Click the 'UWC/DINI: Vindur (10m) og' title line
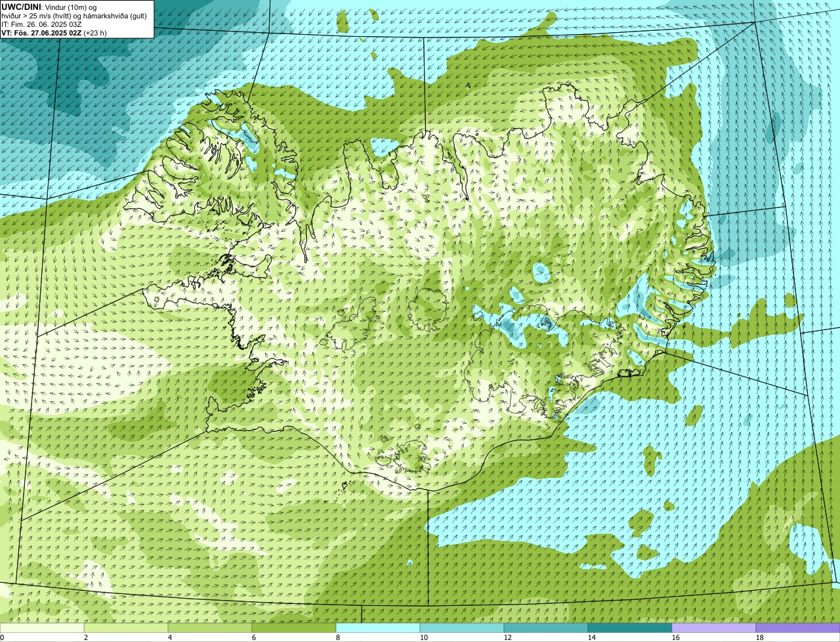Screen dimensions: 840x642 point(49,7)
